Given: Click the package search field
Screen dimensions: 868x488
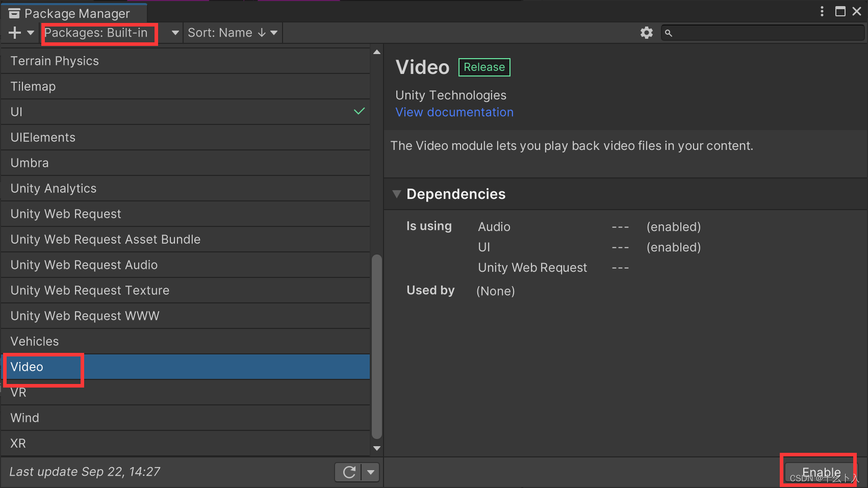Looking at the screenshot, I should pyautogui.click(x=763, y=33).
